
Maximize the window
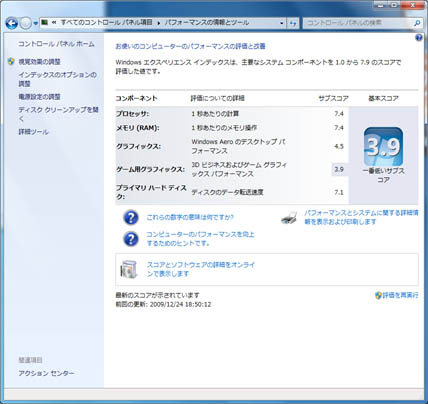[x=394, y=5]
